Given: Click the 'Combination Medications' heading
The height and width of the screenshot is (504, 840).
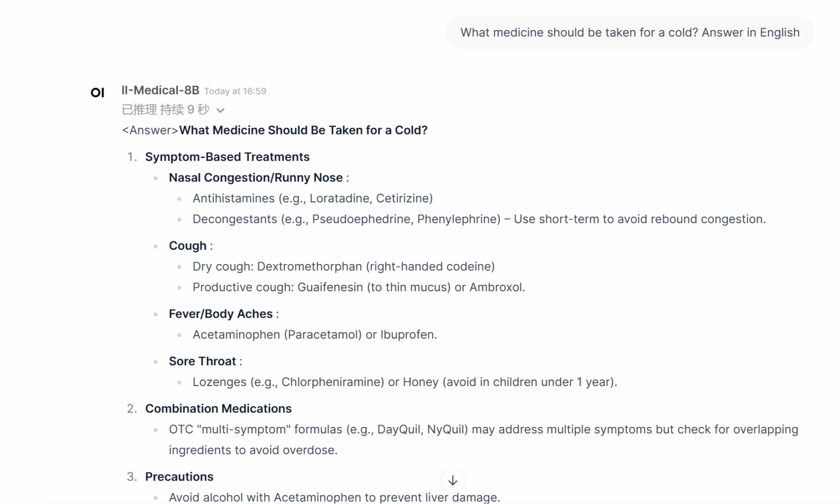Looking at the screenshot, I should coord(218,409).
